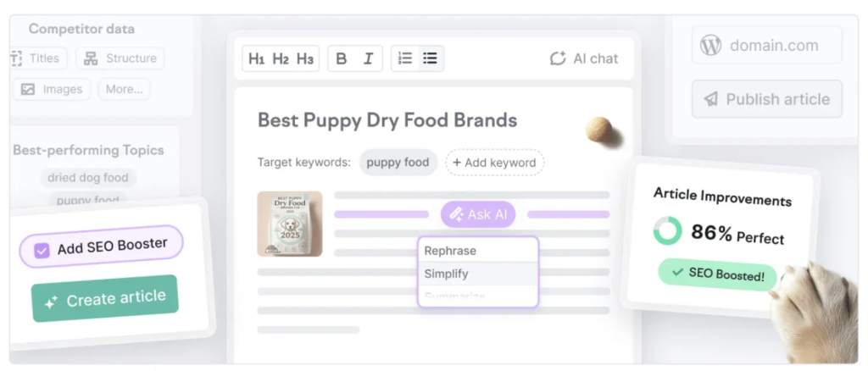Screen dimensions: 868x371
Task: Click the sparkle icon on Create article
Action: [x=51, y=302]
